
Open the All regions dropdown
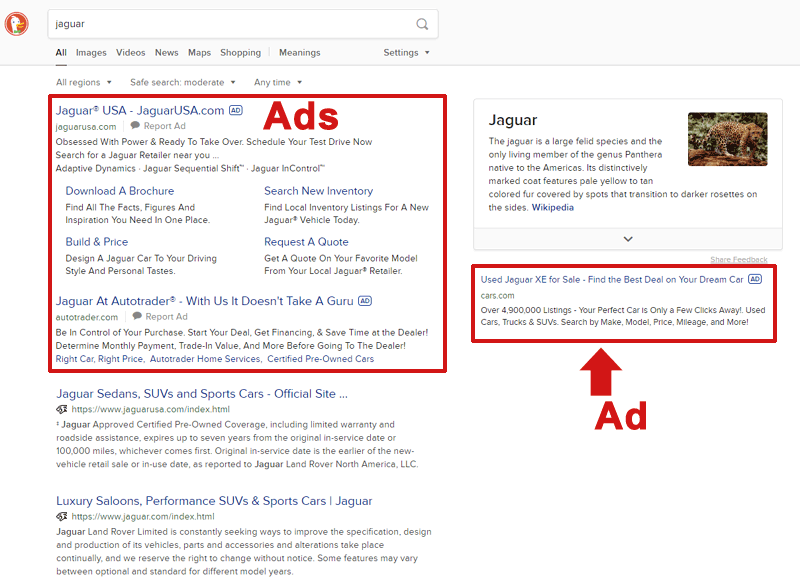point(83,82)
